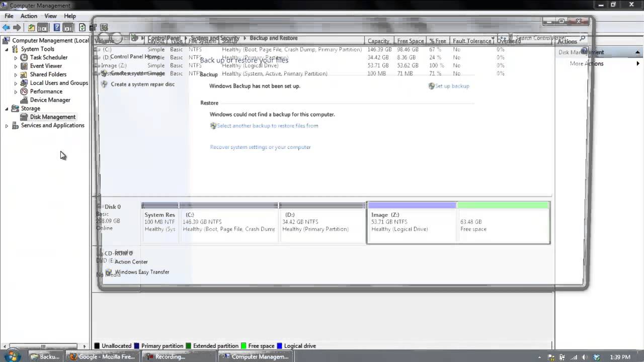Click the tree pane scrollbar right arrow

[85, 346]
